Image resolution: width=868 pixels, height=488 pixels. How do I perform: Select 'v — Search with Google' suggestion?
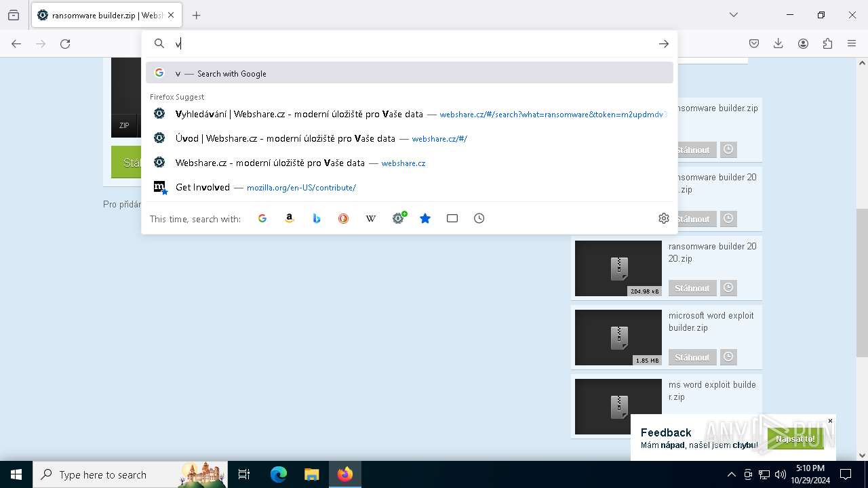click(410, 73)
